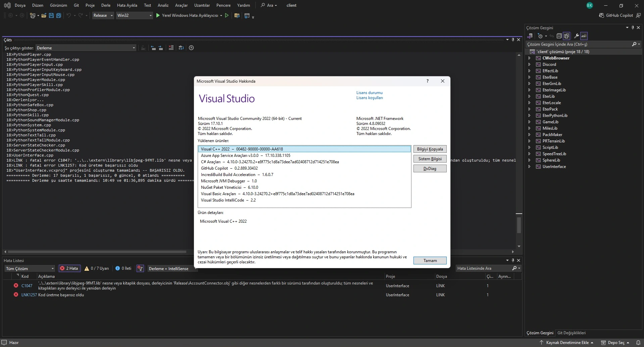The image size is (644, 347).
Task: Open the Derleme output source dropdown
Action: pyautogui.click(x=86, y=48)
